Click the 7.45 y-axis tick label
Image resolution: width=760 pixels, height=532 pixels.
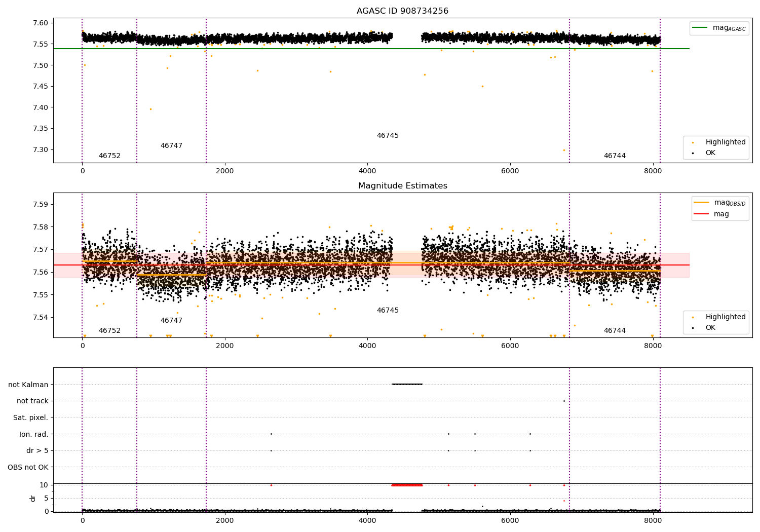pos(41,86)
